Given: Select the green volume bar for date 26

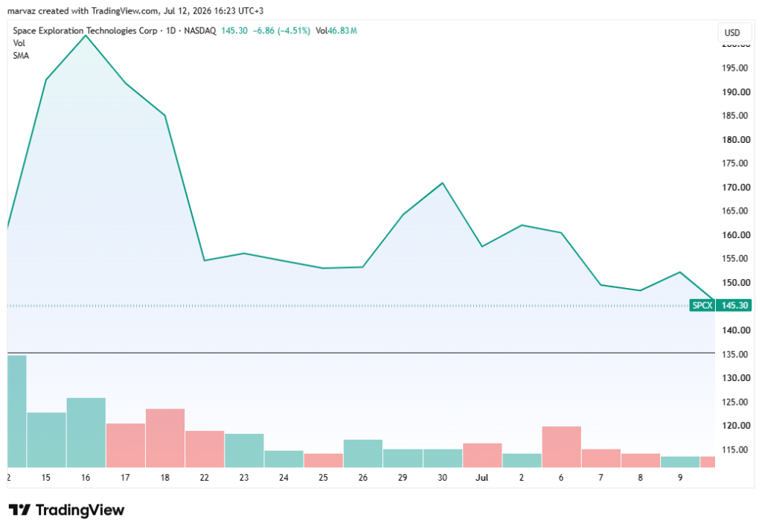Looking at the screenshot, I should 363,454.
